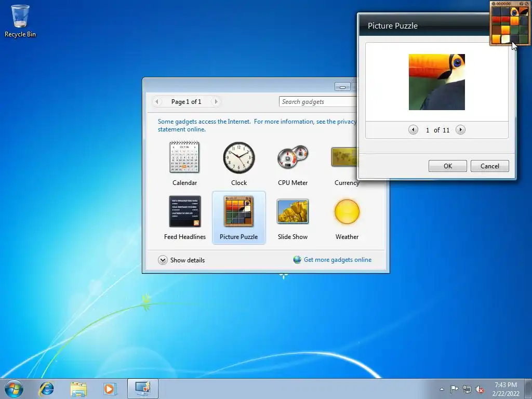The image size is (532, 399).
Task: Open Windows Media Player from the taskbar
Action: click(110, 389)
